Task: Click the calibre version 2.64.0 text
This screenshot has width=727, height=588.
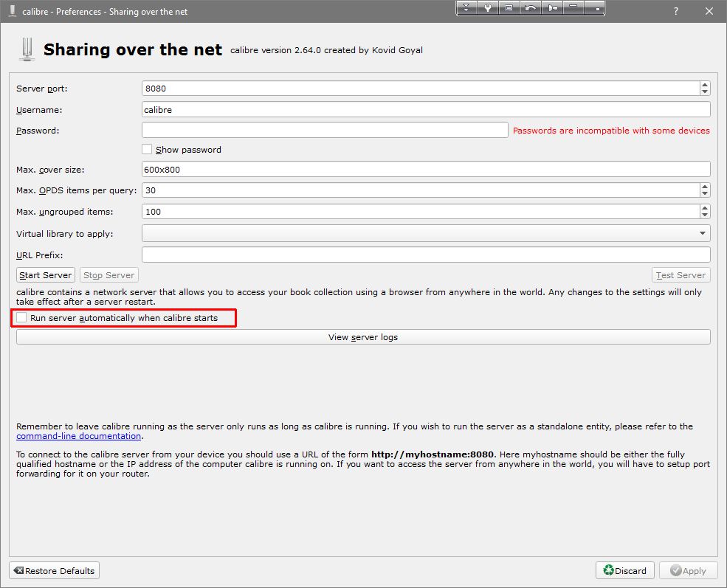Action: tap(326, 50)
